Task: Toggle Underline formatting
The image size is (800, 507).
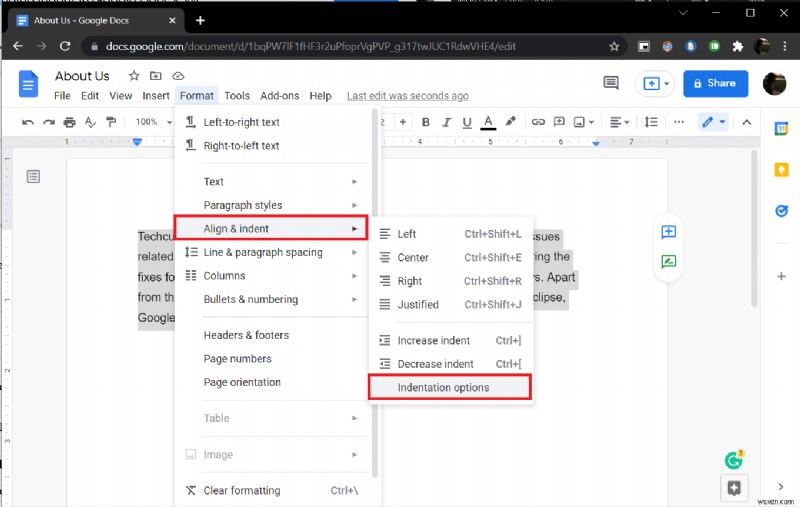Action: (467, 122)
